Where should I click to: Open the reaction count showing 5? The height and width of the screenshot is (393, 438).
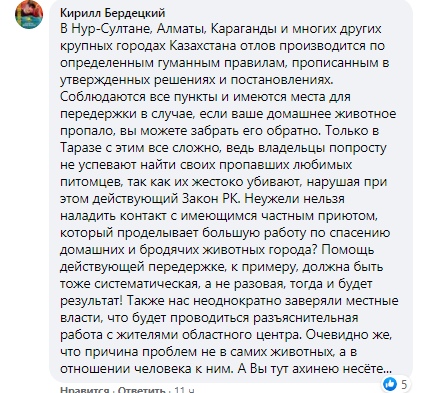coord(404,384)
